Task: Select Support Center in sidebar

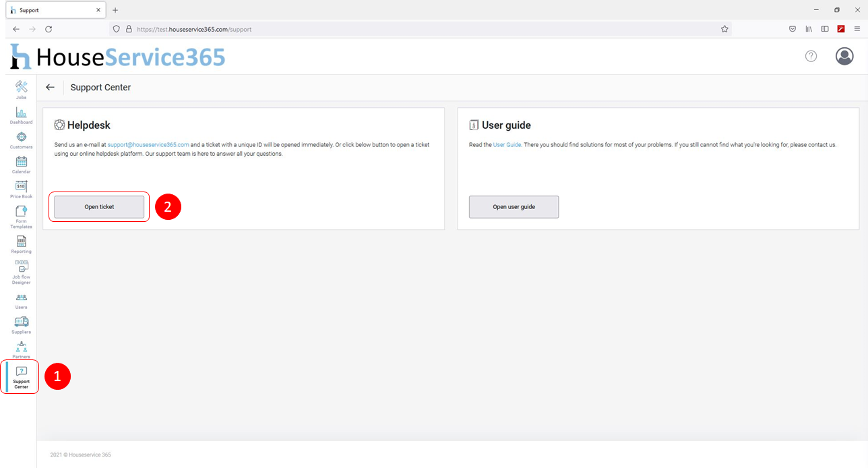Action: tap(21, 378)
